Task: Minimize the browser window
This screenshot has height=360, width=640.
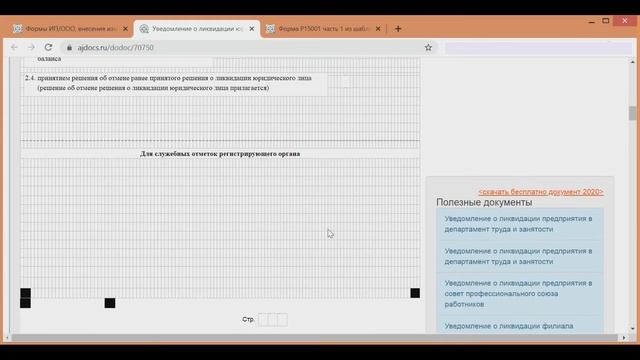Action: click(591, 21)
